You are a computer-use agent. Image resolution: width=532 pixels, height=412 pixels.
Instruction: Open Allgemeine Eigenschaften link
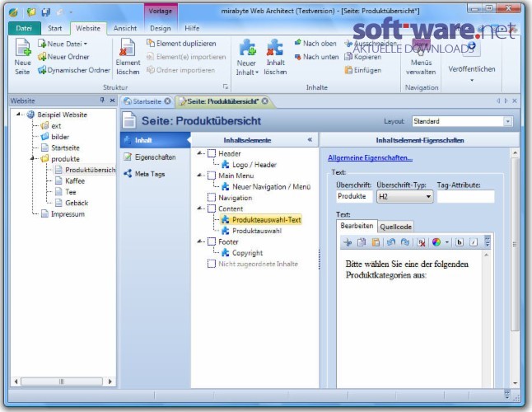(x=370, y=158)
